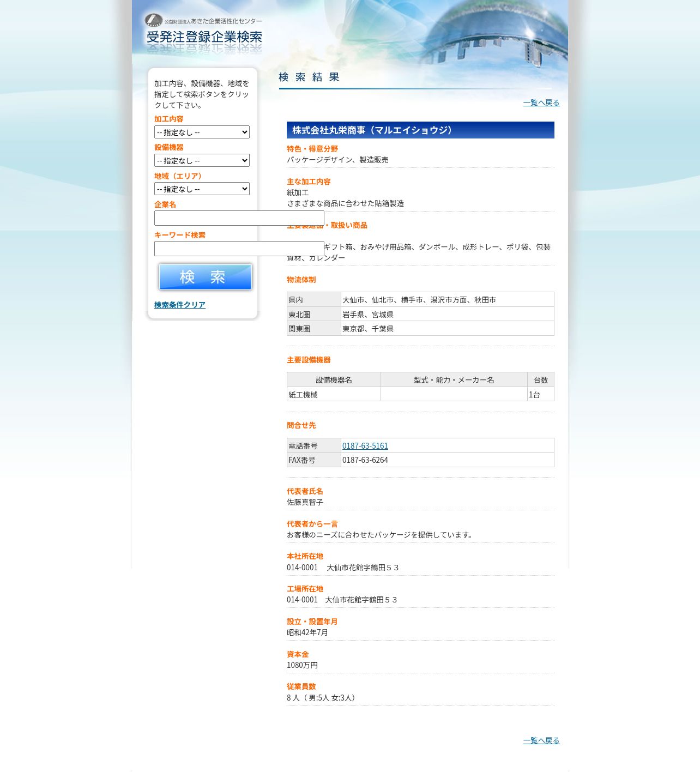
Task: Click the 代表者から一言 message text
Action: 381,535
